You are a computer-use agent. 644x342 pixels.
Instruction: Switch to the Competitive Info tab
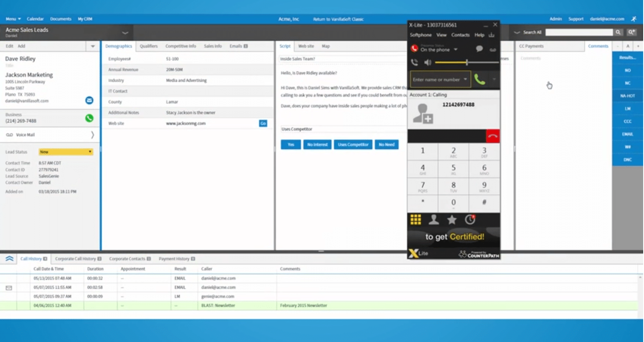pos(181,46)
